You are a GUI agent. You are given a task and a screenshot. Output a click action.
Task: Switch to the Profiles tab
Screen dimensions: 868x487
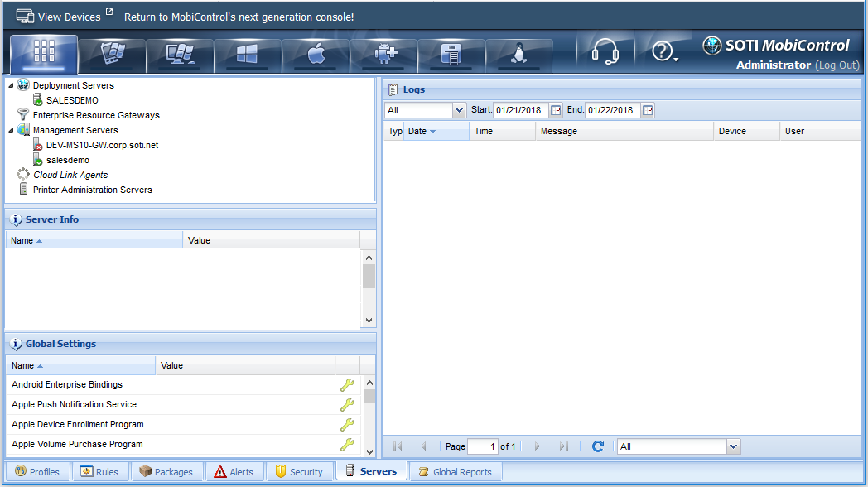[x=37, y=472]
